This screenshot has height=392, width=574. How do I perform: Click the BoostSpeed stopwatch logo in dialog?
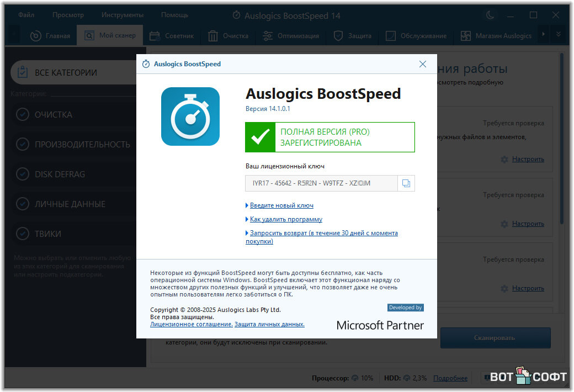coord(190,116)
